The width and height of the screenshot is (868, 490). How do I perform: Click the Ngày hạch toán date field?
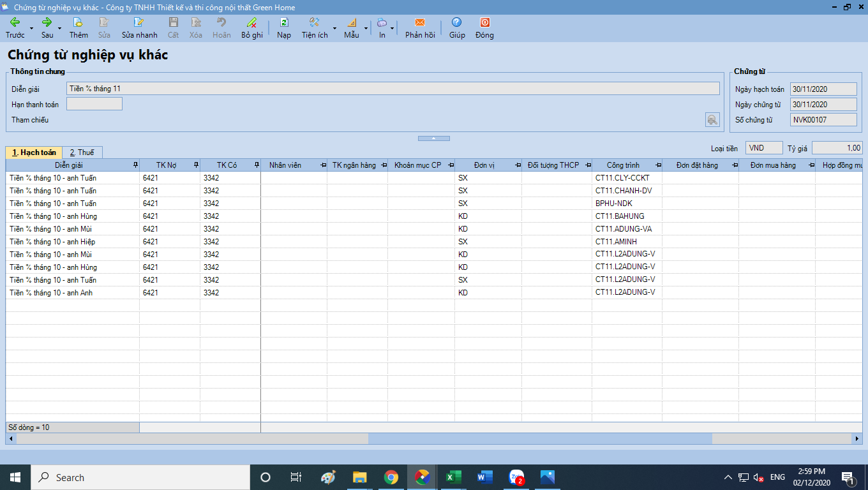(x=823, y=89)
